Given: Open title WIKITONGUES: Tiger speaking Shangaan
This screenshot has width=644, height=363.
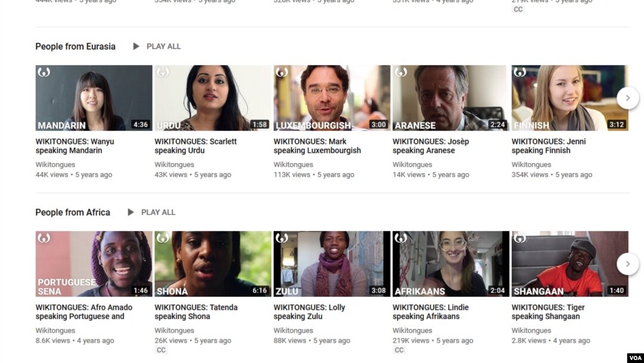Looking at the screenshot, I should (x=548, y=312).
